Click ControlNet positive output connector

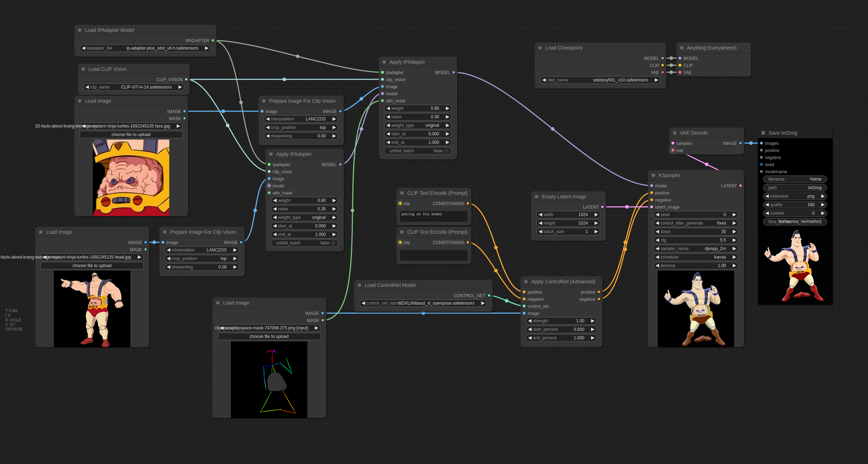tap(599, 292)
